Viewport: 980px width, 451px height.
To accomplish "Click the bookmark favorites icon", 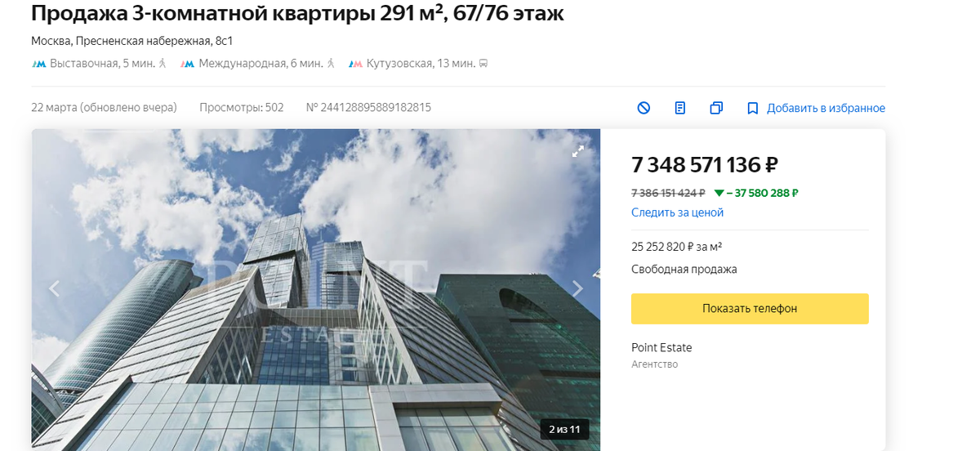I will tap(753, 108).
